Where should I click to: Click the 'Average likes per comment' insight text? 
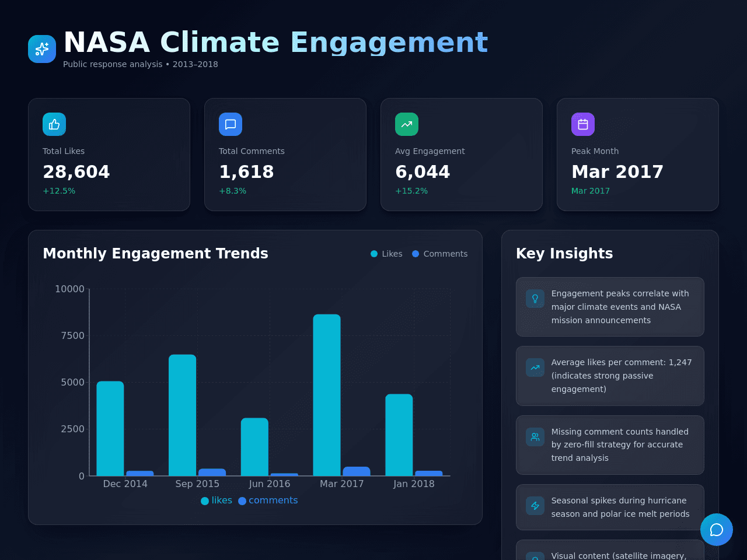(622, 376)
